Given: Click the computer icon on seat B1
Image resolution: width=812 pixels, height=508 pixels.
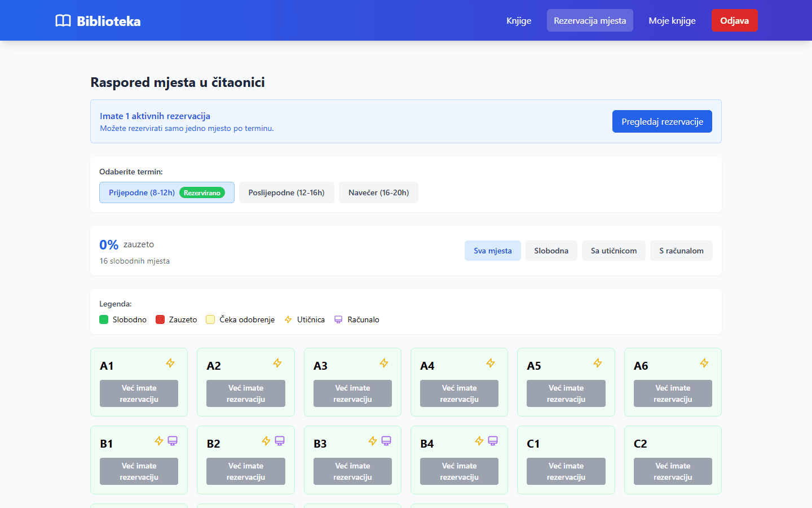Looking at the screenshot, I should click(173, 441).
